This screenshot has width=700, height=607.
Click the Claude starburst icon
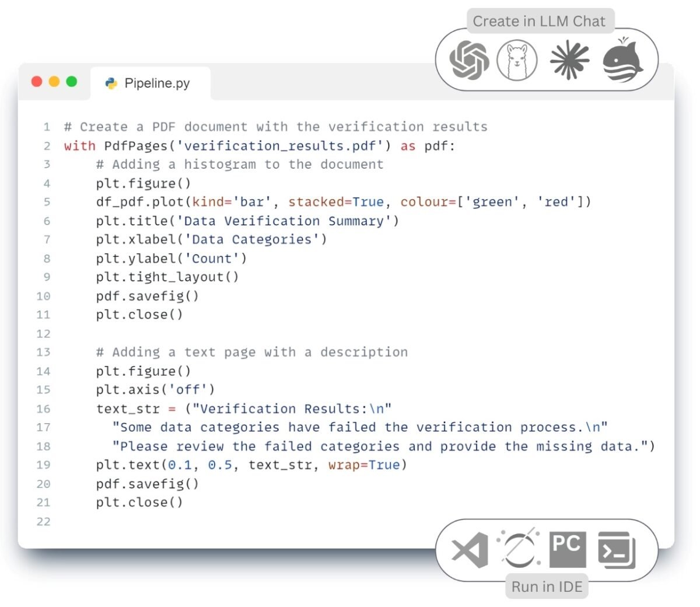click(x=570, y=61)
